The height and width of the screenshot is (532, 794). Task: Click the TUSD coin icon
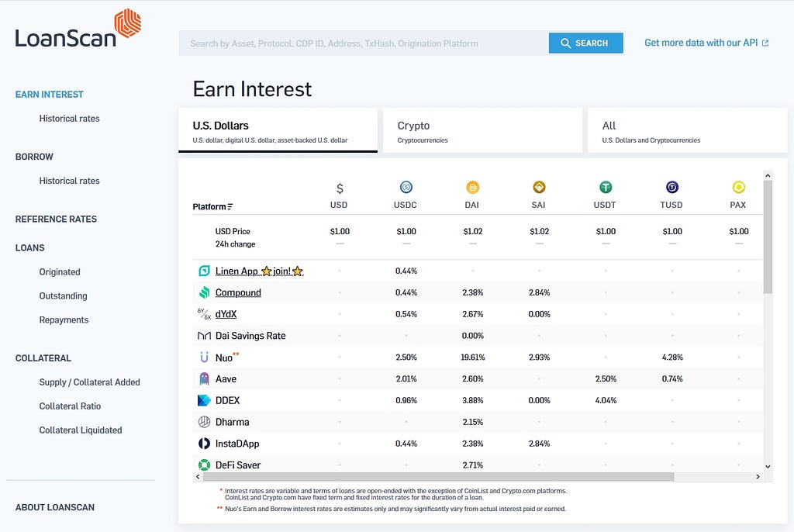[x=672, y=187]
